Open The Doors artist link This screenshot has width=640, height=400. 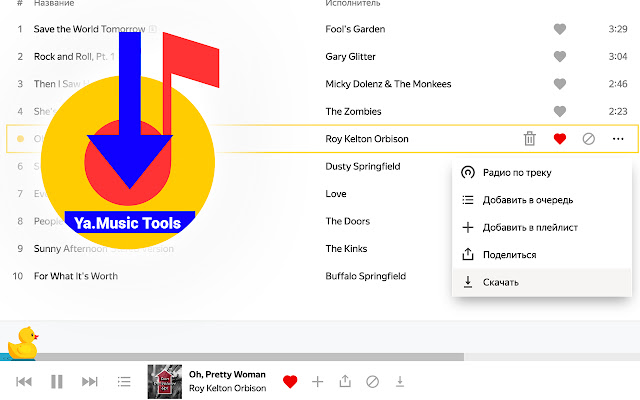point(347,221)
